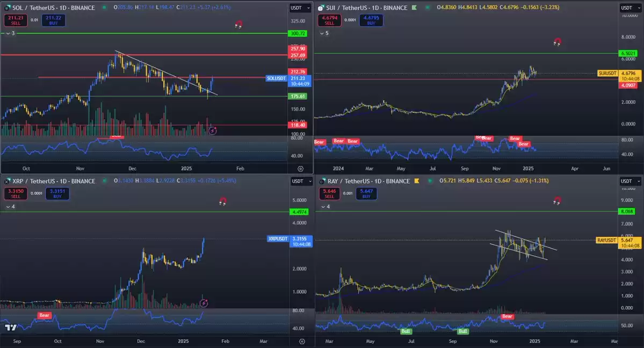The width and height of the screenshot is (644, 348).
Task: Open the USDT currency dropdown on XRP chart
Action: tap(301, 181)
